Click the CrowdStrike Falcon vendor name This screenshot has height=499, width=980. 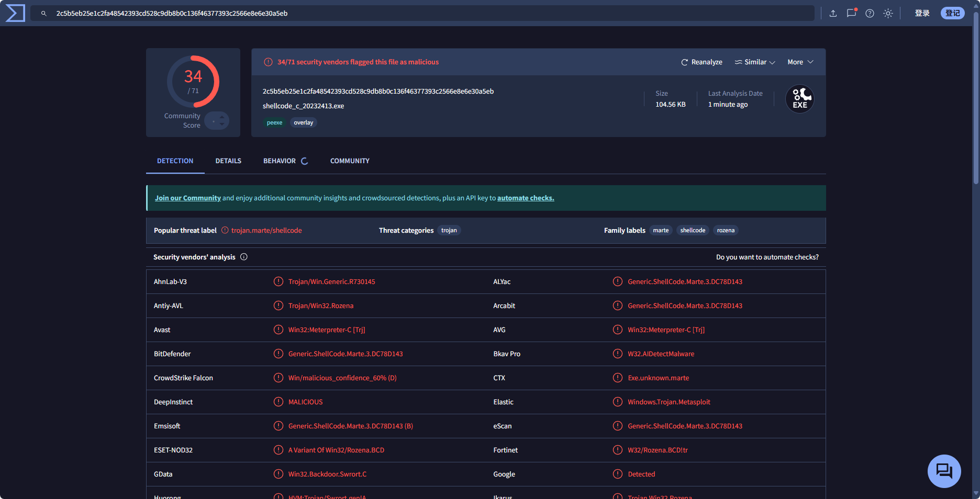click(183, 378)
